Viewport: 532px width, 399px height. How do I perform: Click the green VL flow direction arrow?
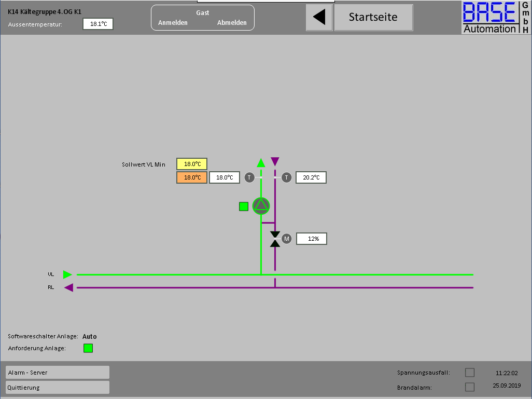click(x=67, y=274)
